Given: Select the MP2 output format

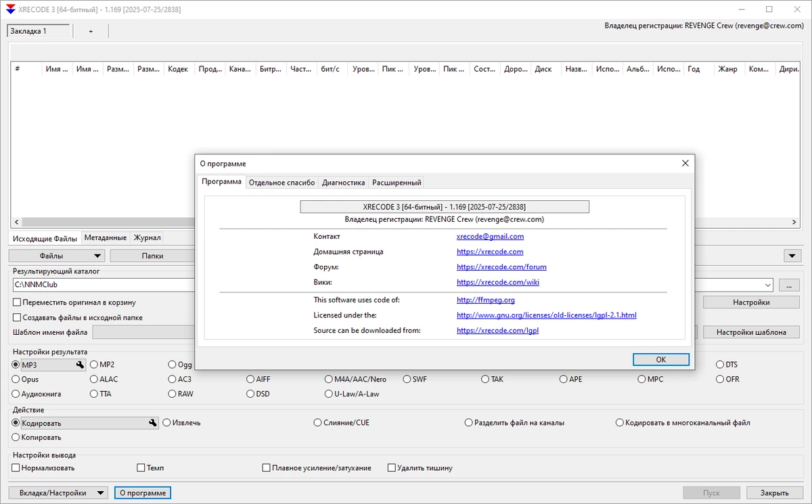Looking at the screenshot, I should pyautogui.click(x=102, y=365).
